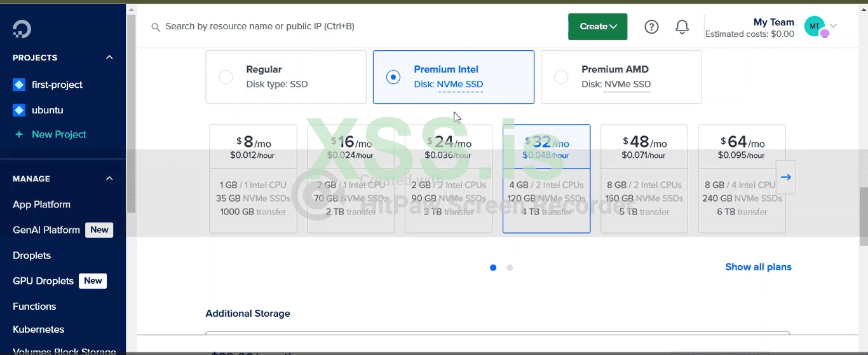Open GenAI Platform in sidebar

46,230
